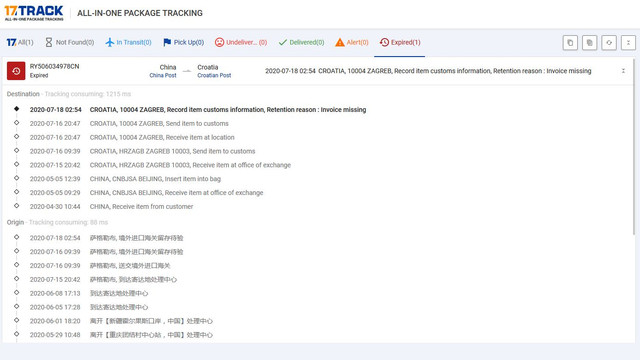Viewport: 640px width, 360px height.
Task: Open the Undelivered (0) tab
Action: 241,42
